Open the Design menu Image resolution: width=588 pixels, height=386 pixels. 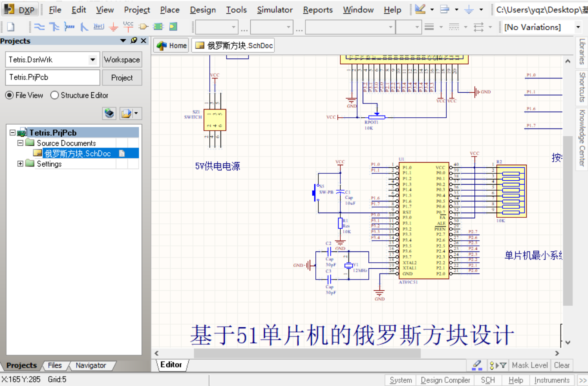tap(203, 9)
